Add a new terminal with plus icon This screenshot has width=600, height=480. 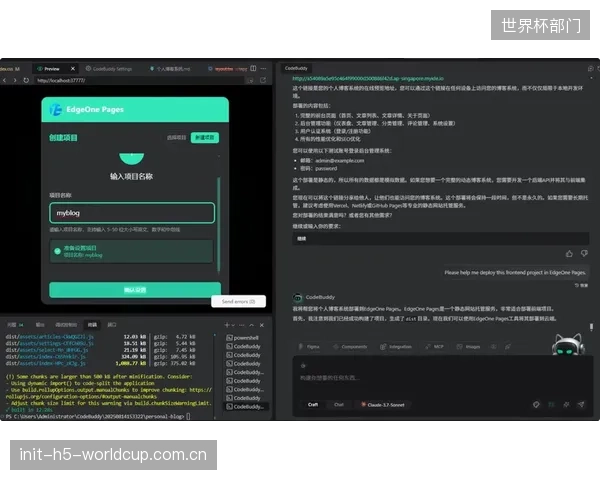[227, 325]
